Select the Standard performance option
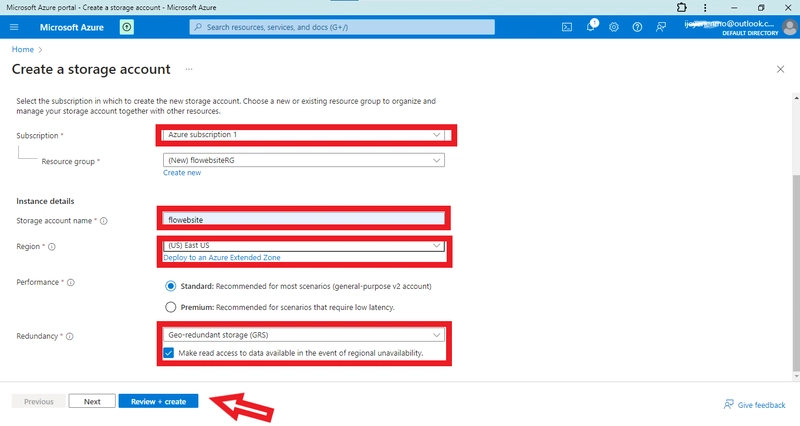 [170, 286]
